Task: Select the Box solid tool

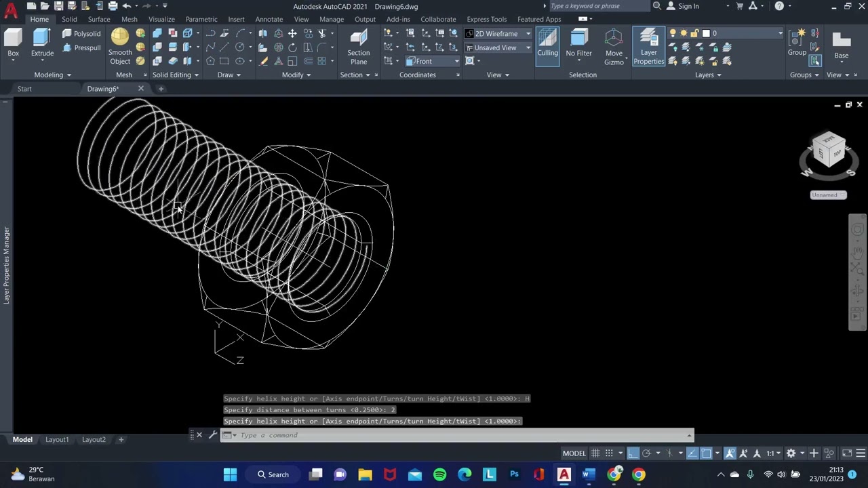Action: click(13, 45)
